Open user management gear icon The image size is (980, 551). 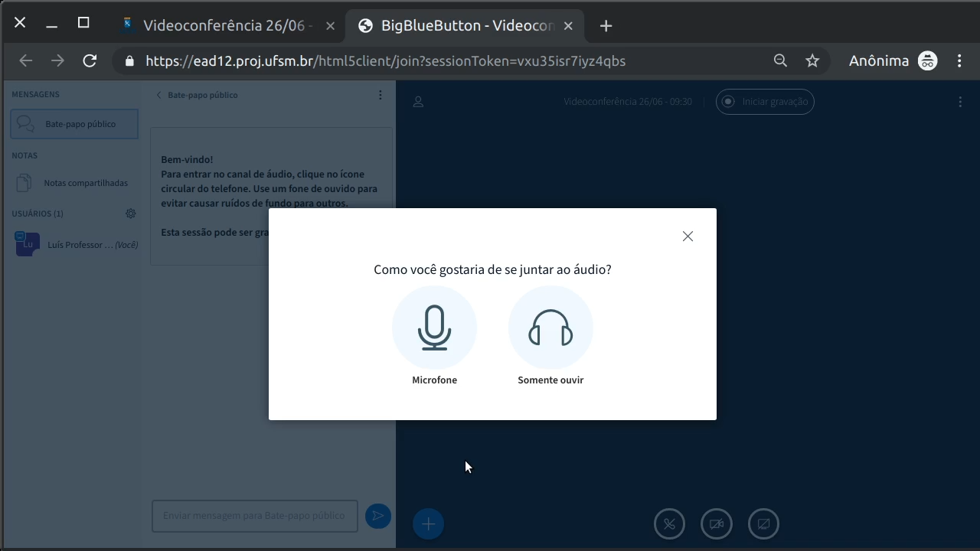point(130,214)
